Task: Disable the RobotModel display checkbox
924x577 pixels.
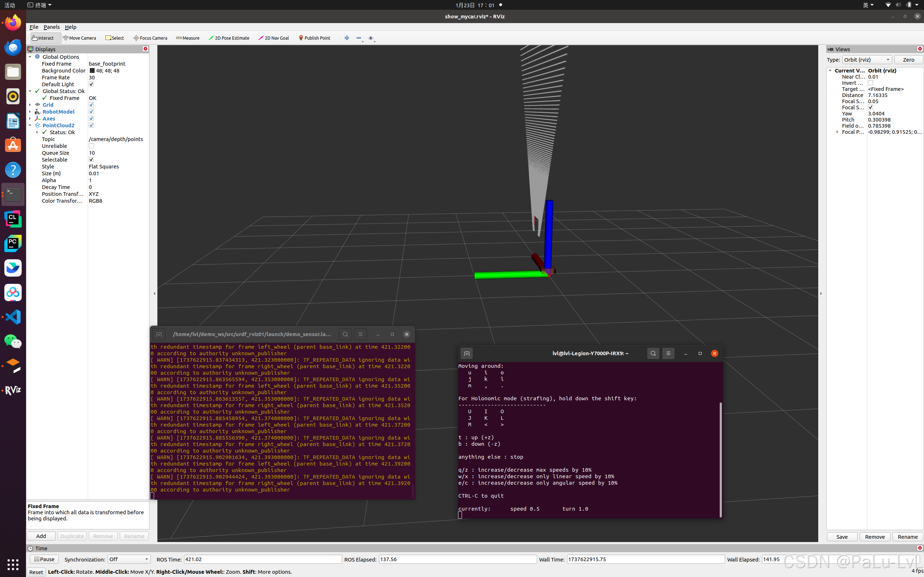Action: coord(91,111)
